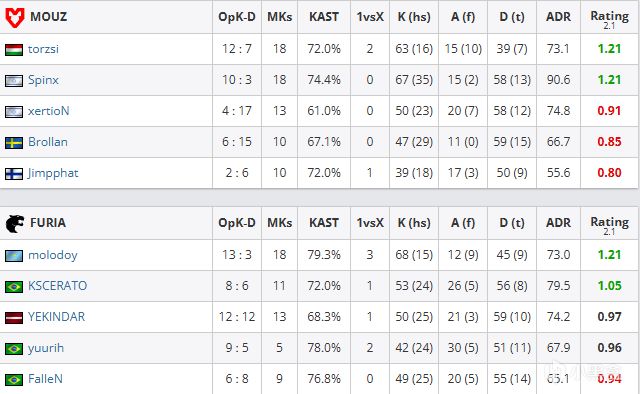This screenshot has height=394, width=640.
Task: Click the Kazakhstan flag beside molodoy
Action: (x=14, y=256)
